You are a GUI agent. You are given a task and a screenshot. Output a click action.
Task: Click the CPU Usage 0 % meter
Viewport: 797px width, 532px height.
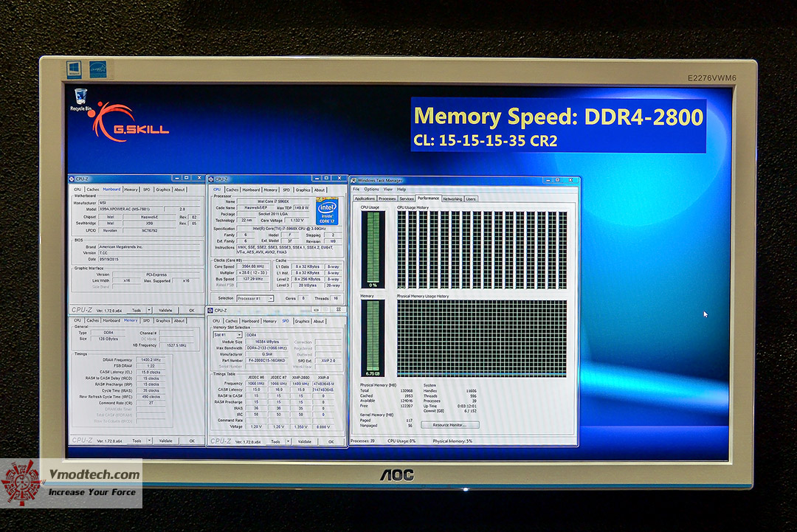coord(373,250)
